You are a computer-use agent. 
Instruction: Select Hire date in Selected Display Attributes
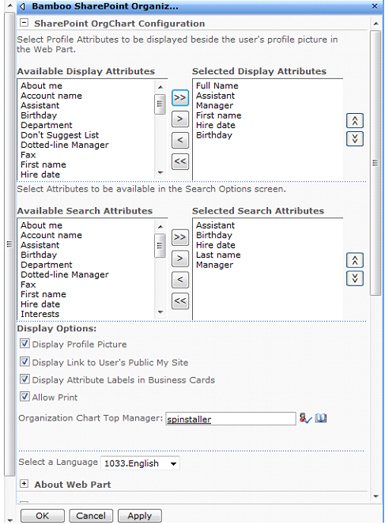216,125
